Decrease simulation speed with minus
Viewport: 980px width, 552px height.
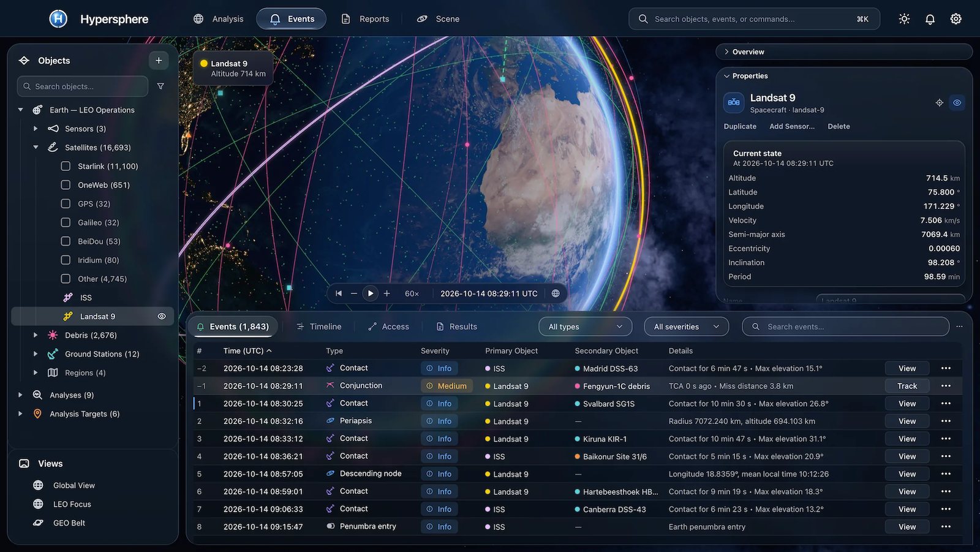tap(354, 293)
